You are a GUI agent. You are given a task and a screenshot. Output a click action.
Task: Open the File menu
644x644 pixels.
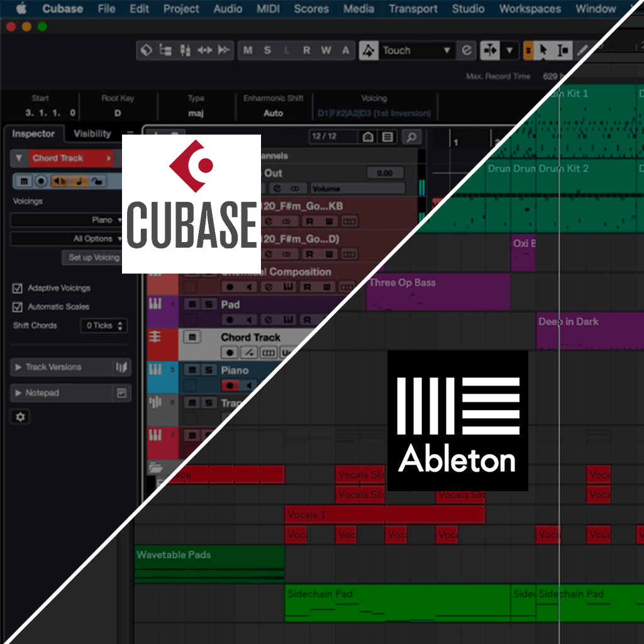pos(106,9)
